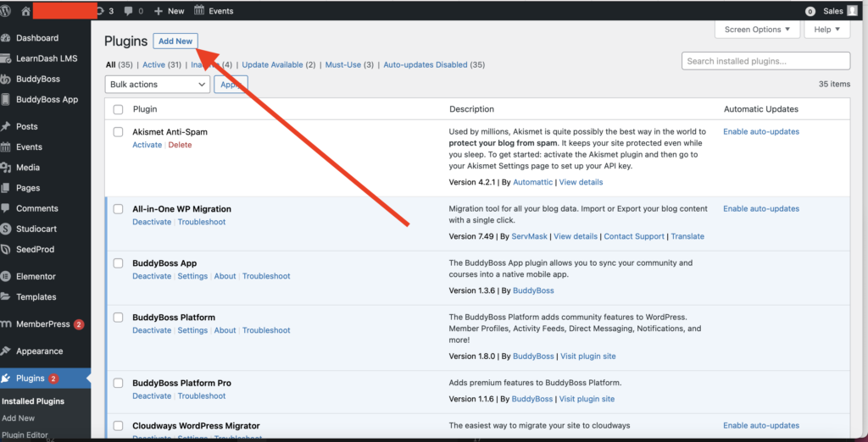Select the BuddyBoss App plugin checkbox

point(118,264)
